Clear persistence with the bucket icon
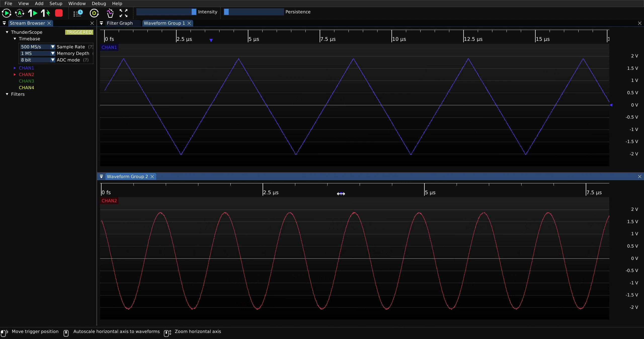The width and height of the screenshot is (644, 339). tap(110, 13)
